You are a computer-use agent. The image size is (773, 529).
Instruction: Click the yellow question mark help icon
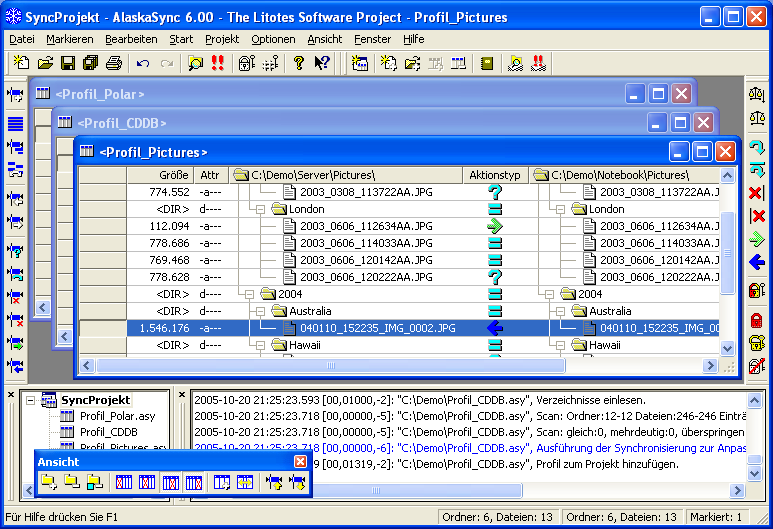(298, 63)
